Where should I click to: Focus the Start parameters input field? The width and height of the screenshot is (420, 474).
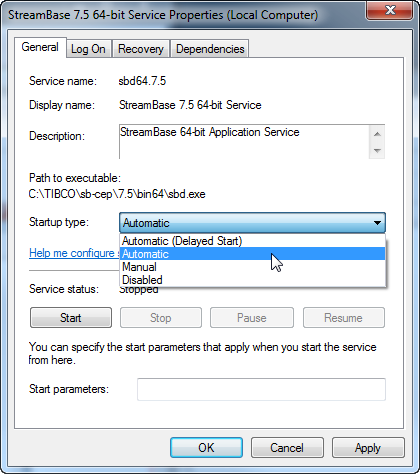point(261,389)
